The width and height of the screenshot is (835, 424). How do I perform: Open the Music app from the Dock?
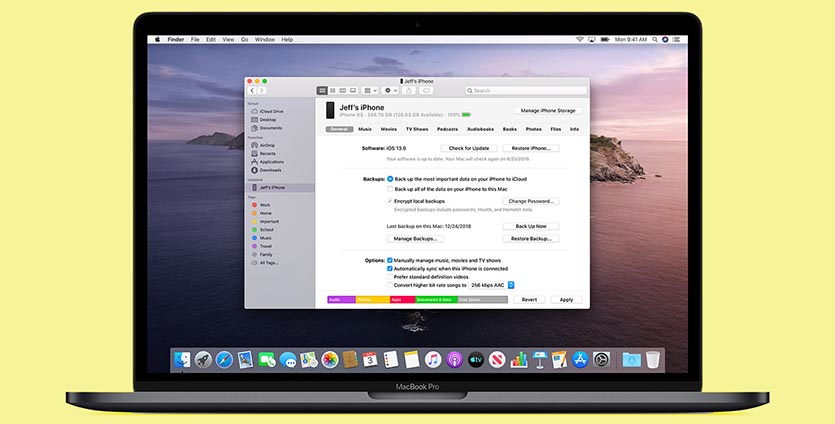click(433, 360)
